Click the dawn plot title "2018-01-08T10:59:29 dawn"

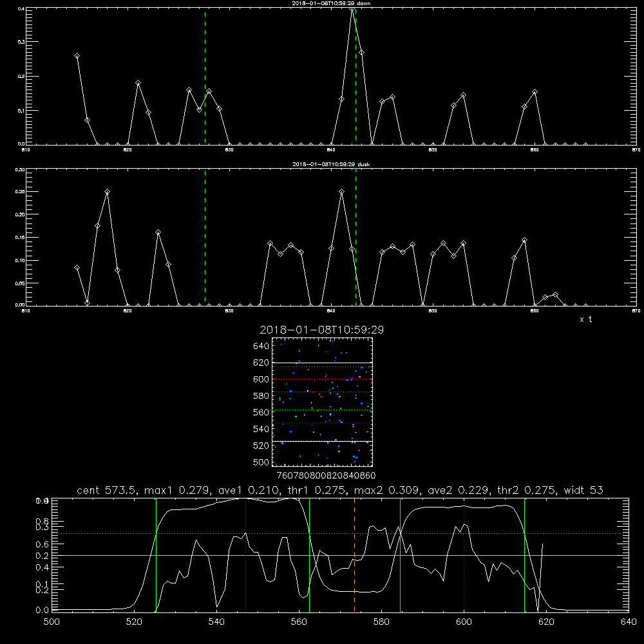pyautogui.click(x=331, y=3)
